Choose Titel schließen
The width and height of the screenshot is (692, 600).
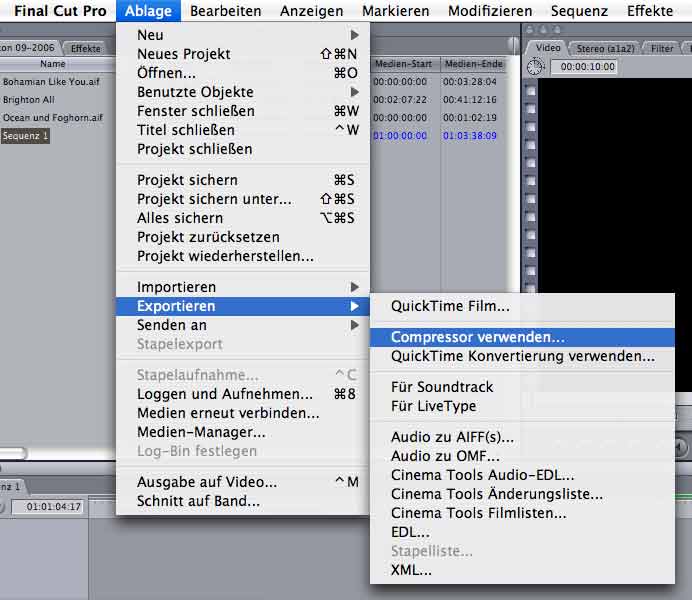[243, 130]
